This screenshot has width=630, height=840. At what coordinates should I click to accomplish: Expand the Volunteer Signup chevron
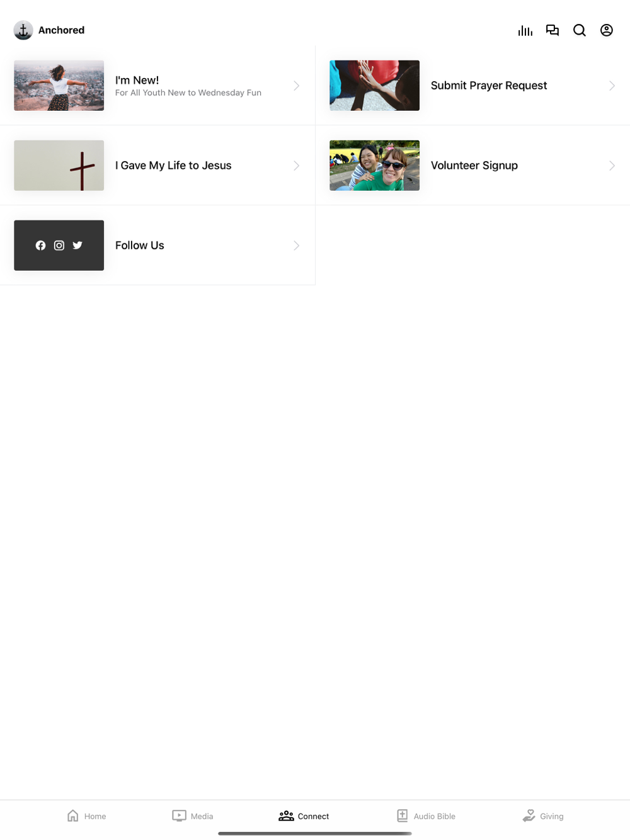(x=612, y=166)
